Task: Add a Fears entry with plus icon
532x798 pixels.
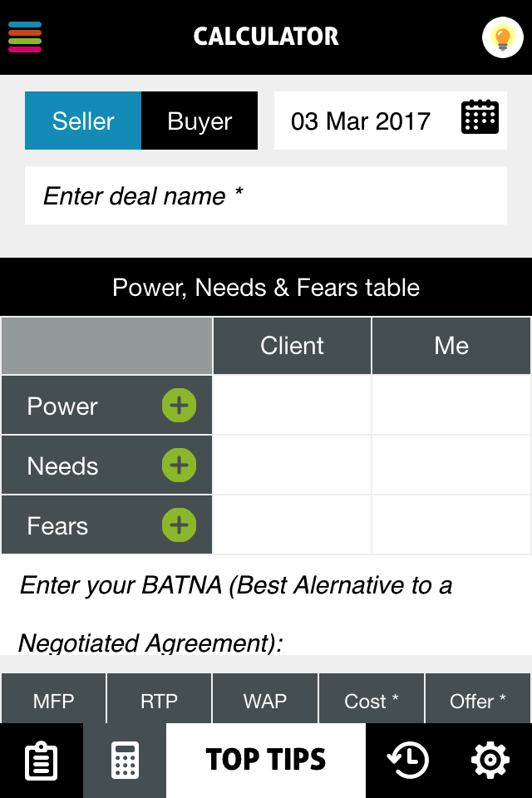Action: 179,525
